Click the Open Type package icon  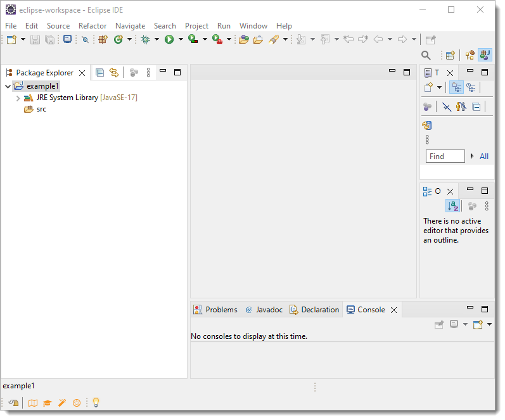pyautogui.click(x=103, y=39)
